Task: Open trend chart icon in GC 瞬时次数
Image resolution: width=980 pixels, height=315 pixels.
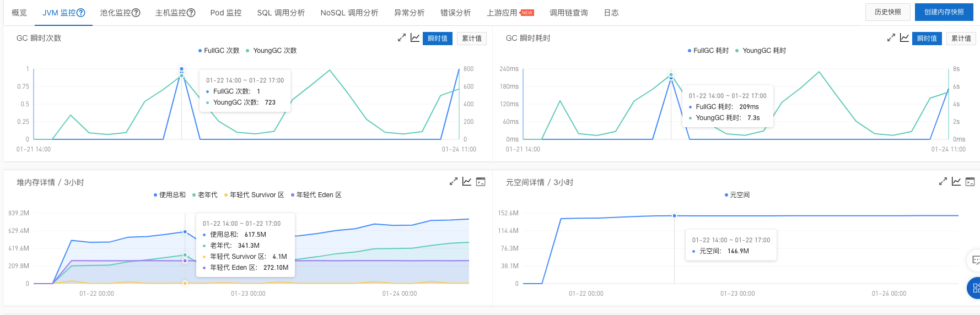Action: click(415, 38)
